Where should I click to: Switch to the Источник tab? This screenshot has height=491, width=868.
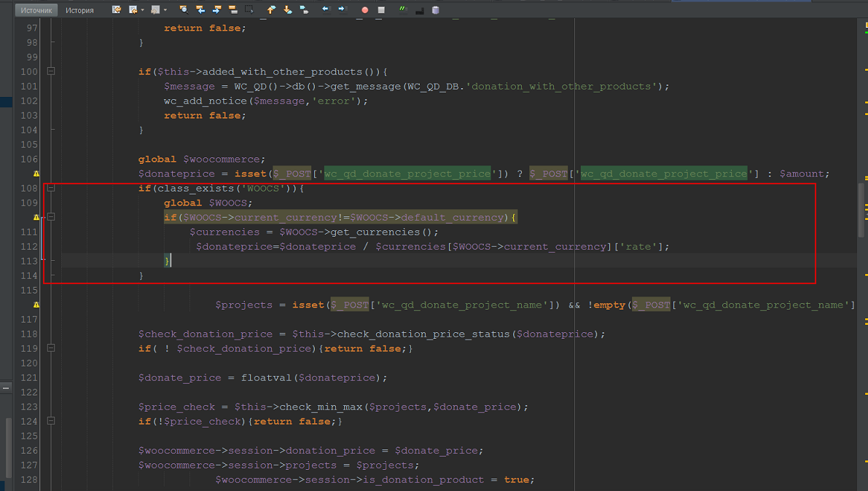pos(36,10)
